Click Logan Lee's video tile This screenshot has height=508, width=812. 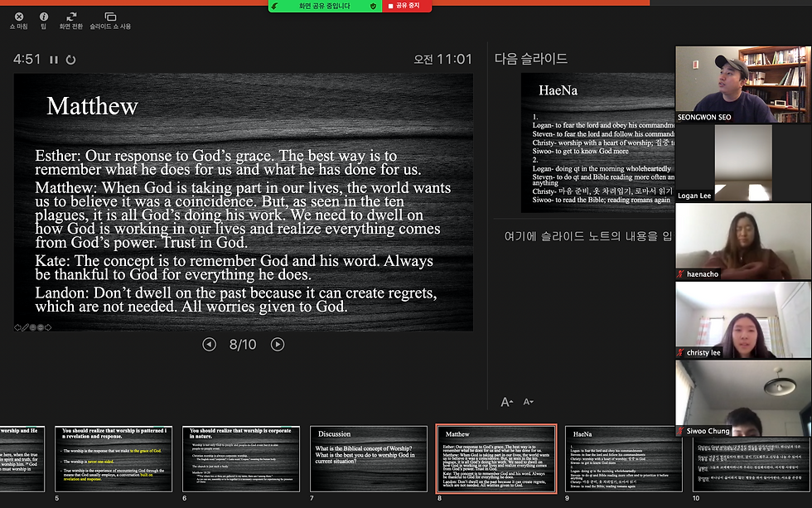pos(743,163)
